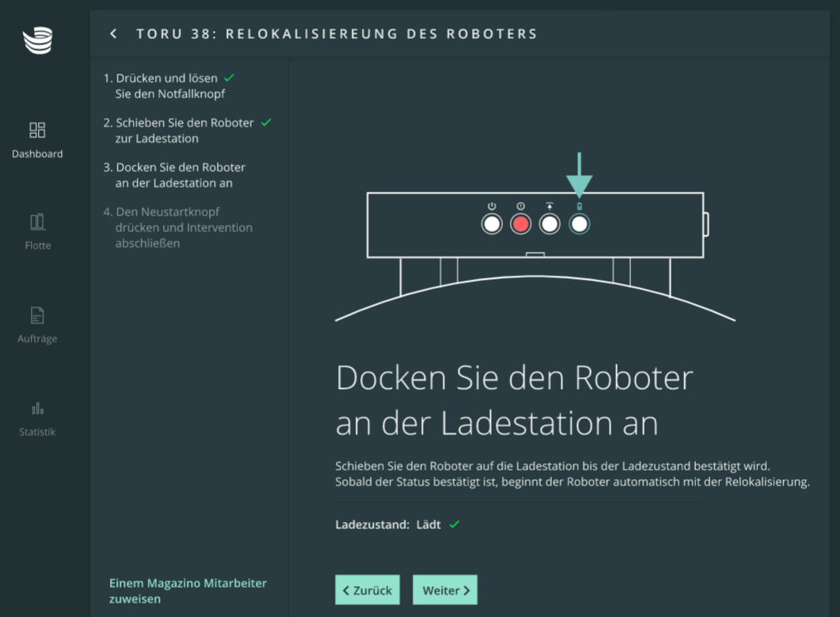Click the power button on robot diagram
The image size is (840, 617).
(x=492, y=224)
